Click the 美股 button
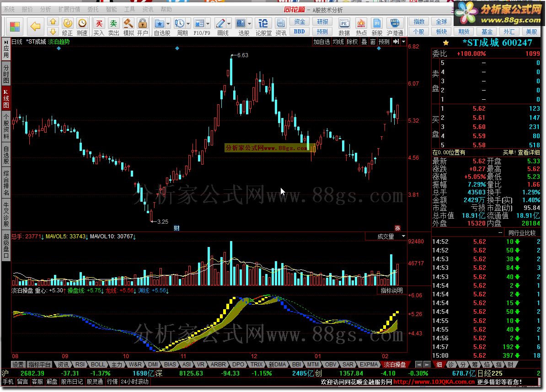The image size is (546, 392). [531, 32]
